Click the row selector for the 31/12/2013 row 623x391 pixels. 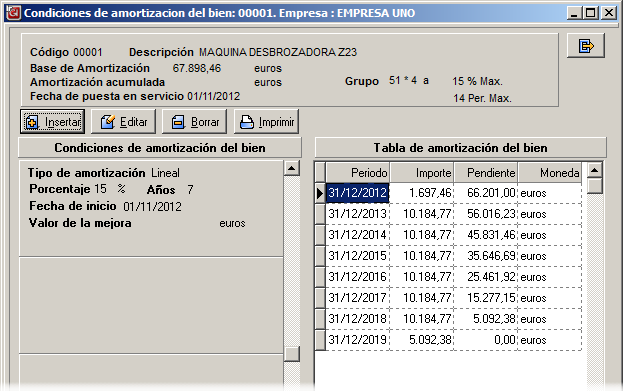point(320,214)
